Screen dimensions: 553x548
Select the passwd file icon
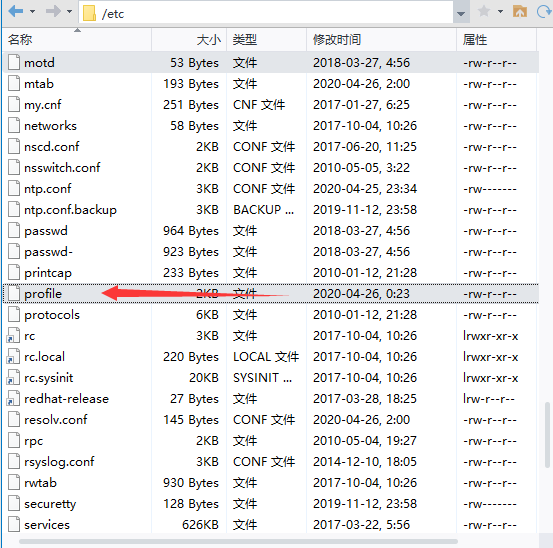(14, 230)
